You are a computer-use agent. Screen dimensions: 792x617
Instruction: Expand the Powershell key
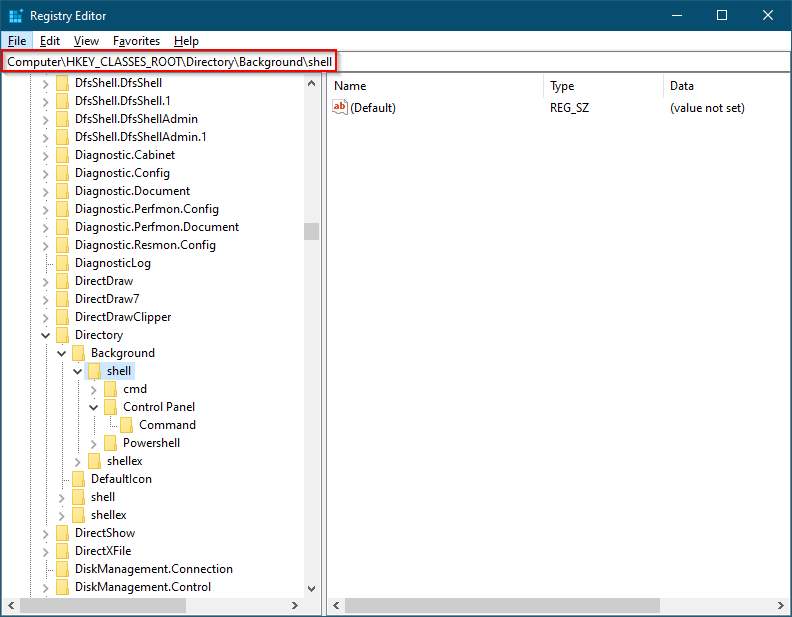pos(93,444)
